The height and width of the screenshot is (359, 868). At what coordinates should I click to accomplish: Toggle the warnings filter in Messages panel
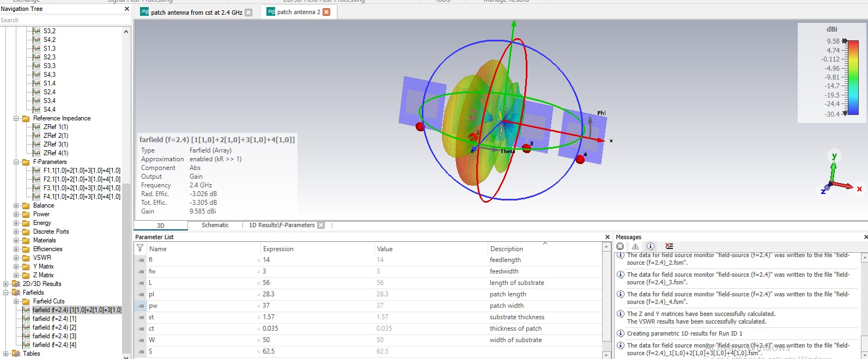click(635, 246)
